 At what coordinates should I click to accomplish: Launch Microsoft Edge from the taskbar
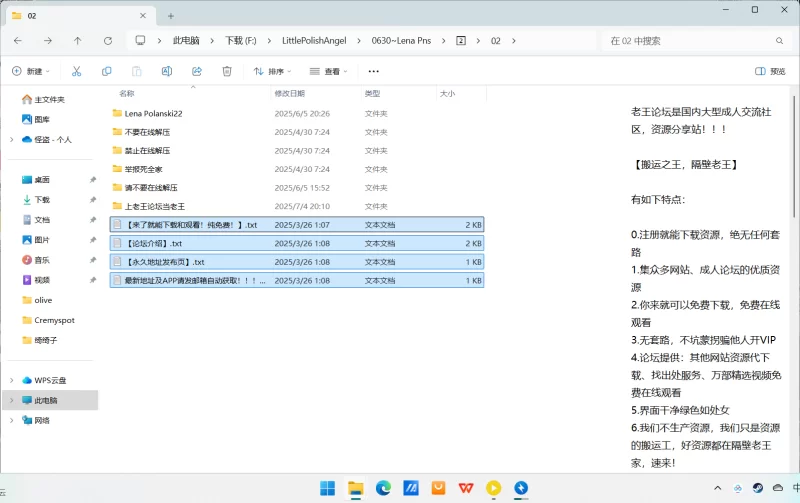[x=383, y=488]
